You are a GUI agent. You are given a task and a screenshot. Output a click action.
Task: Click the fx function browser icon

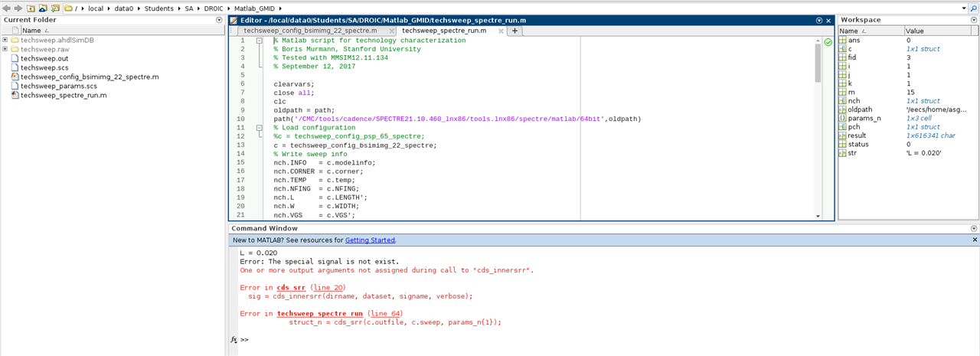[x=234, y=339]
